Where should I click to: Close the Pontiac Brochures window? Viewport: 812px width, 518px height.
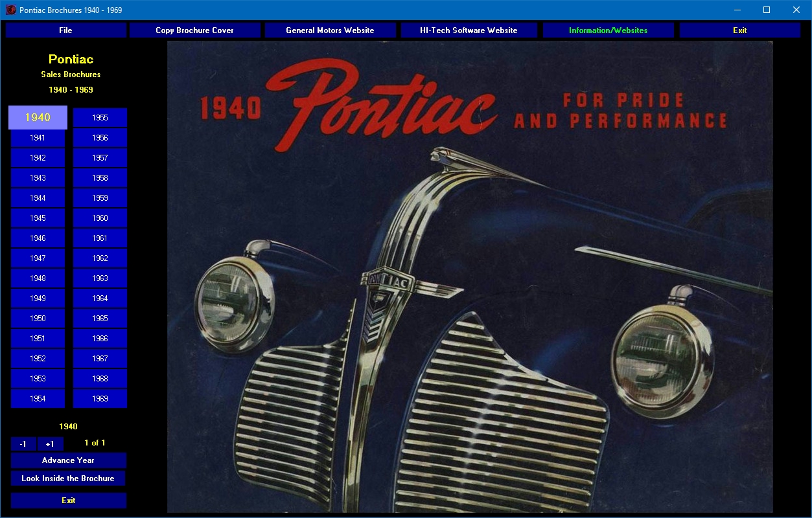pyautogui.click(x=796, y=10)
